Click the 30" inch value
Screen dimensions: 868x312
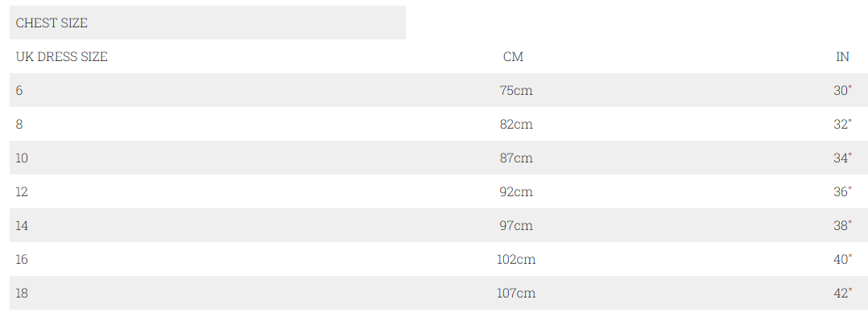[842, 90]
